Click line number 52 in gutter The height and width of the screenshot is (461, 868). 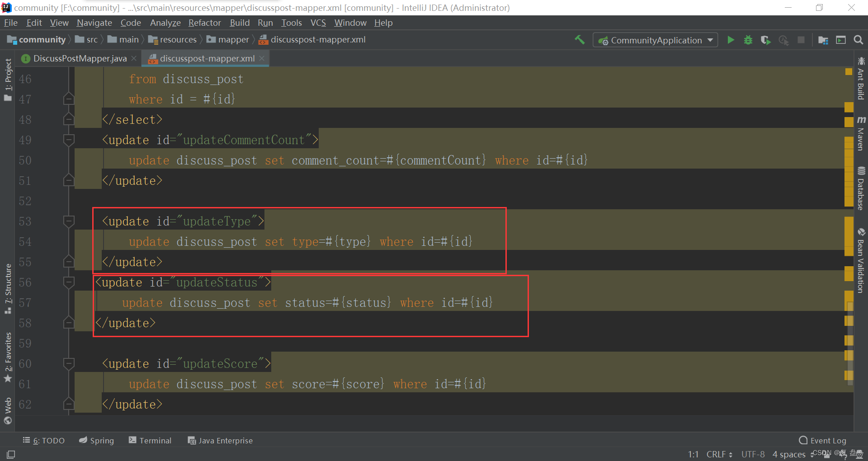25,201
